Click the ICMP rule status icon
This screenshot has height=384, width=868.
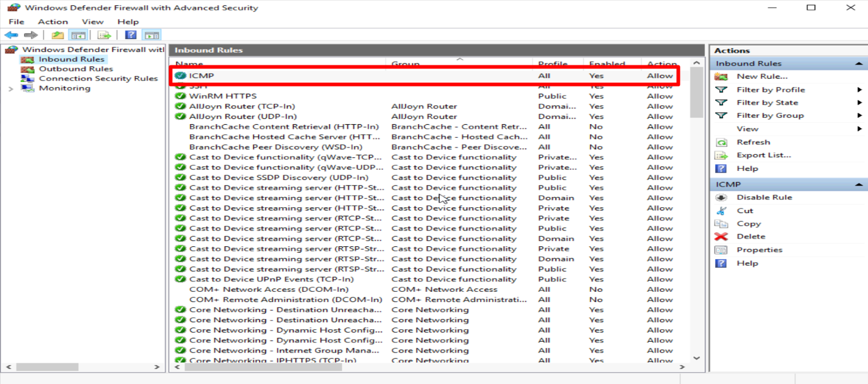click(181, 75)
